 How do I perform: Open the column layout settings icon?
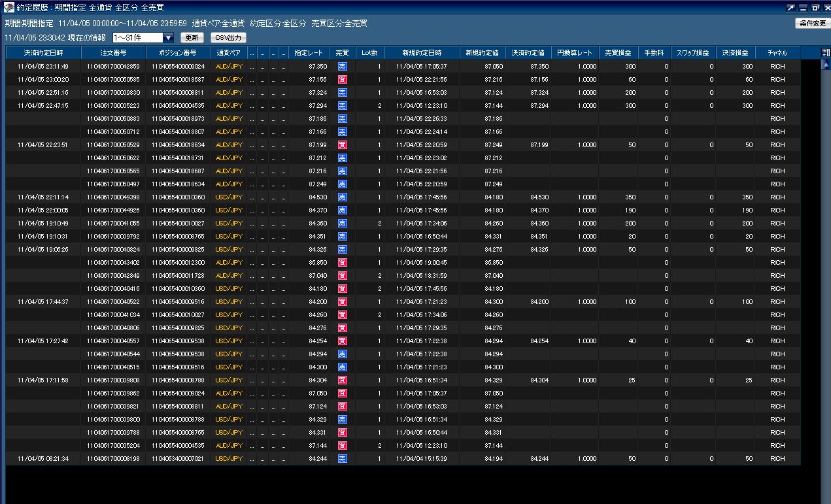[825, 52]
